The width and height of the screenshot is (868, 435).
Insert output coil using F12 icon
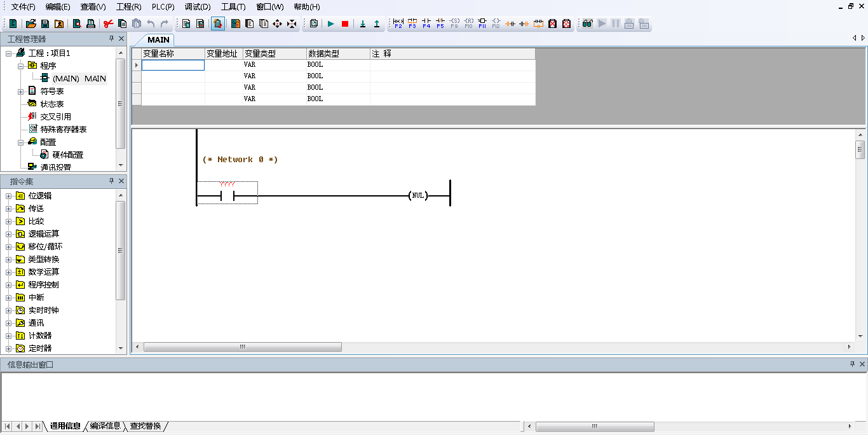[496, 24]
